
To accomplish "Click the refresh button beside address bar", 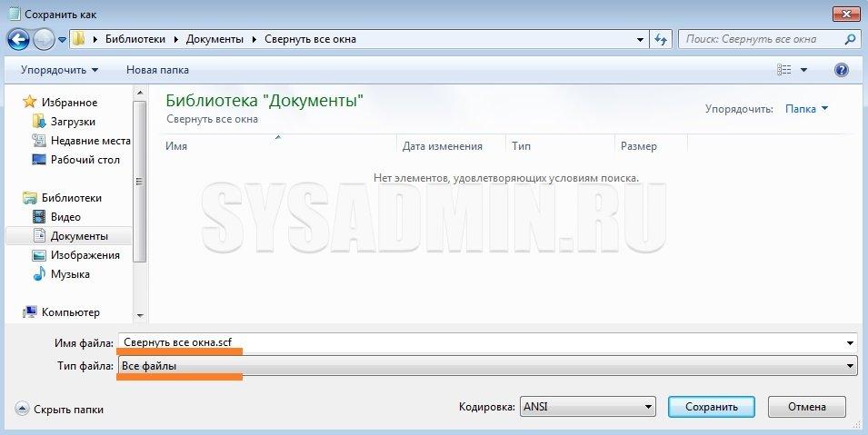I will [661, 39].
